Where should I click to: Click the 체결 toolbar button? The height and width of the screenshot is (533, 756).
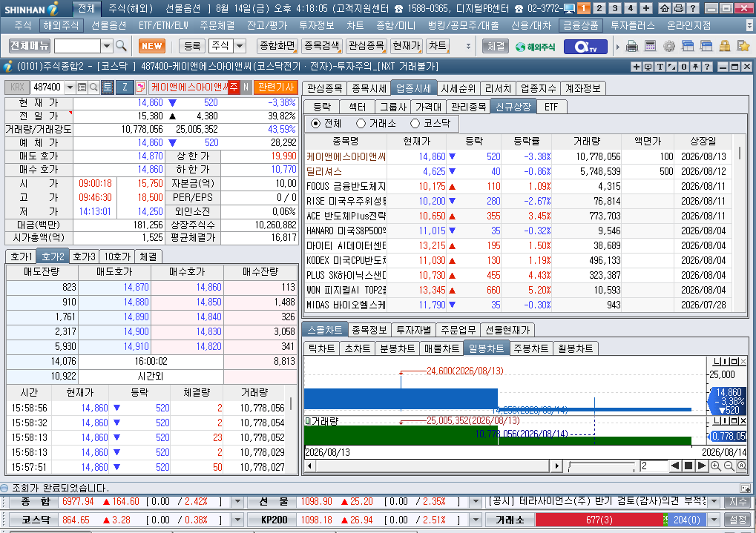(496, 46)
